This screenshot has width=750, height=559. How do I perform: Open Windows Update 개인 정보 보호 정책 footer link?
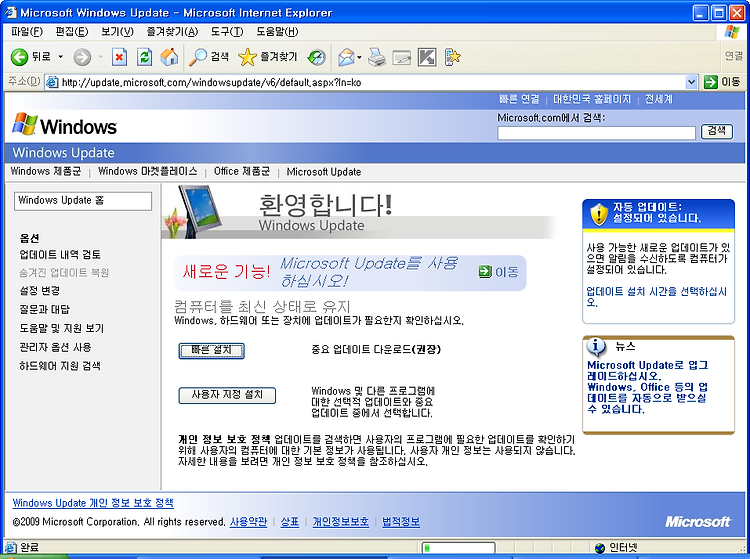tap(93, 503)
